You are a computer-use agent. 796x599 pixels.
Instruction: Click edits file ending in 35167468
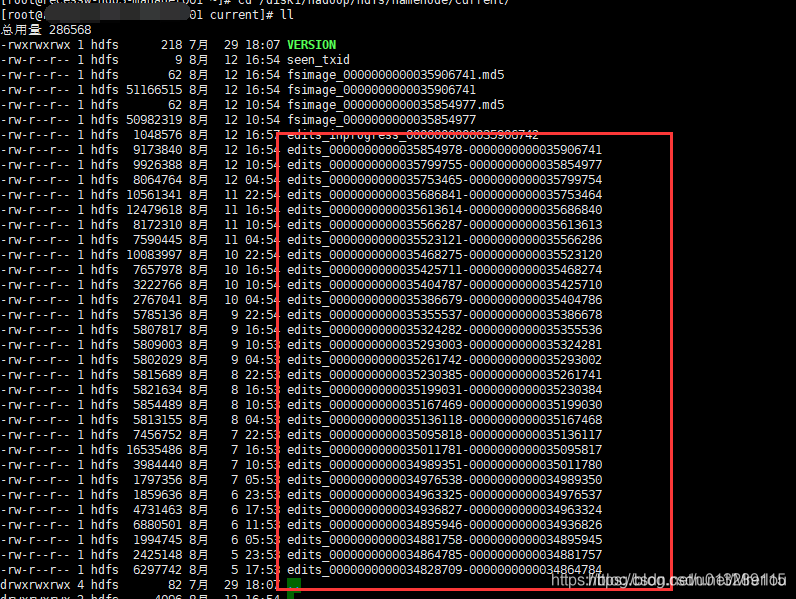444,420
